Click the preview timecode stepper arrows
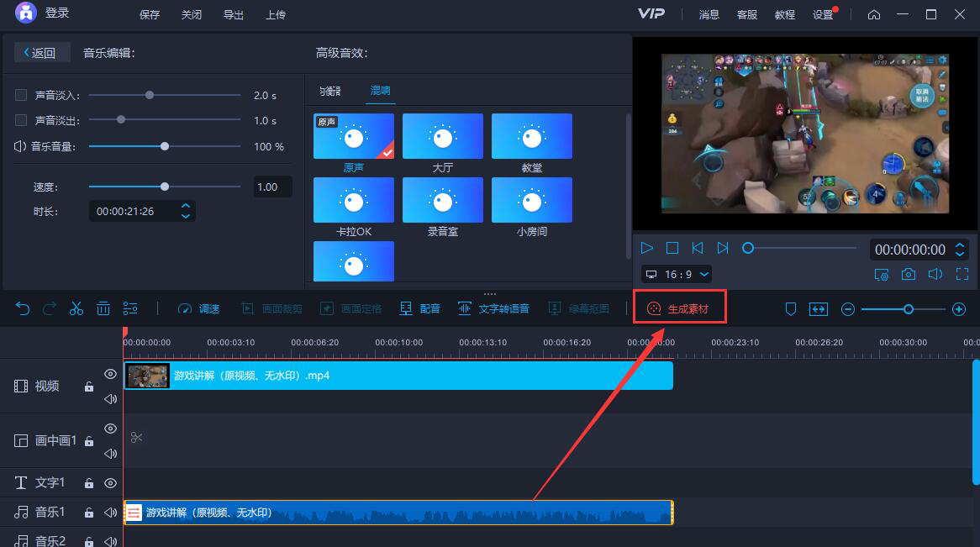The height and width of the screenshot is (547, 980). [x=959, y=250]
